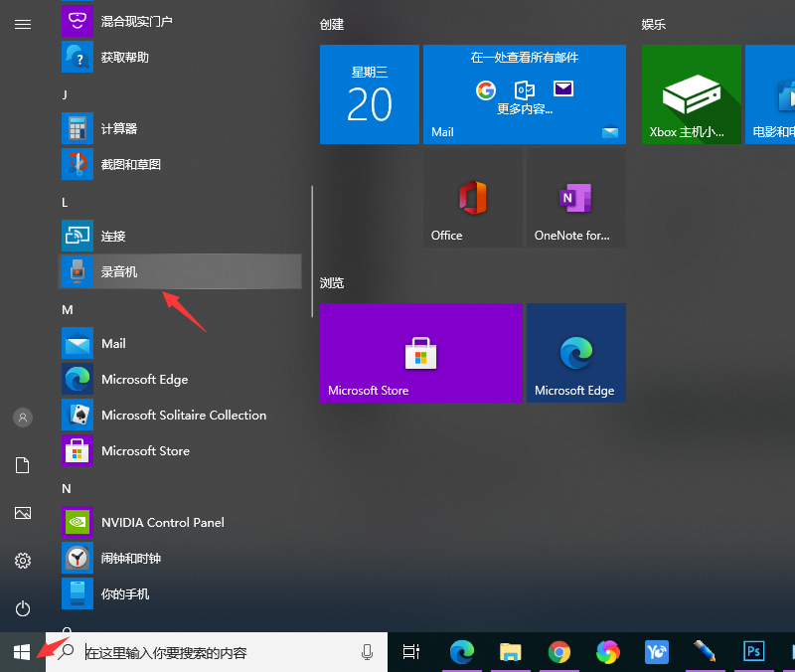Open Settings gear in start sidebar
The width and height of the screenshot is (795, 672).
click(23, 561)
